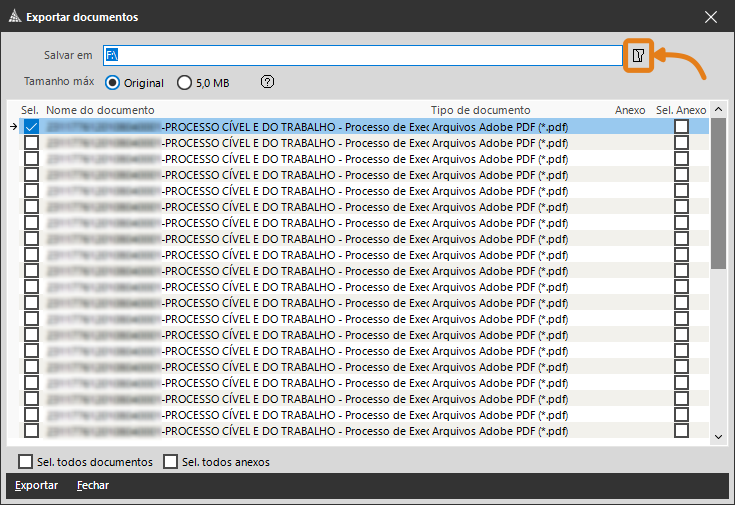The image size is (735, 505).
Task: Check the last visible document row checkbox
Action: tap(32, 431)
